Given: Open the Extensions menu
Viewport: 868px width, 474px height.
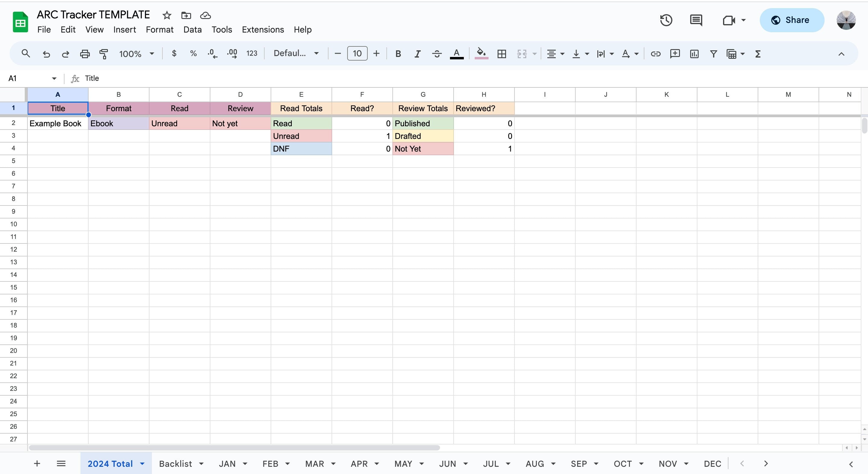Looking at the screenshot, I should (263, 30).
